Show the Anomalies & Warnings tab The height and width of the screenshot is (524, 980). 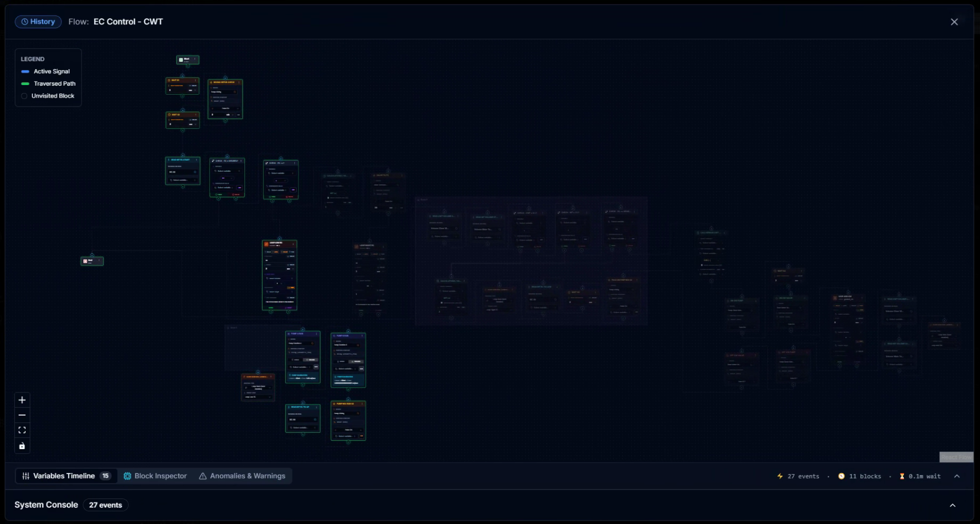tap(242, 476)
